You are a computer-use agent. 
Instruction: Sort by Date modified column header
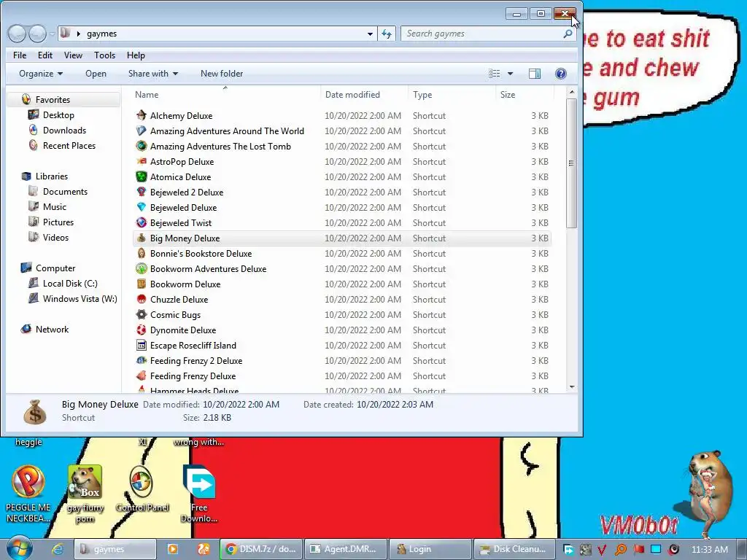[365, 94]
